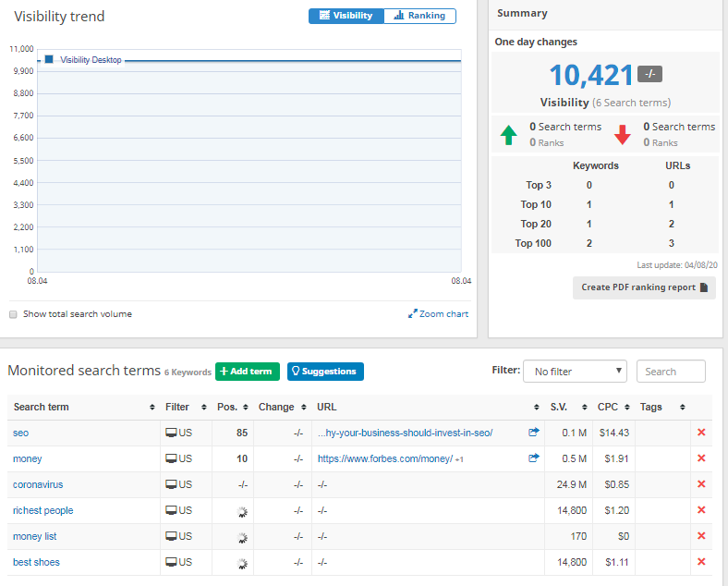The width and height of the screenshot is (728, 586).
Task: Open seo URL external link icon
Action: 533,432
